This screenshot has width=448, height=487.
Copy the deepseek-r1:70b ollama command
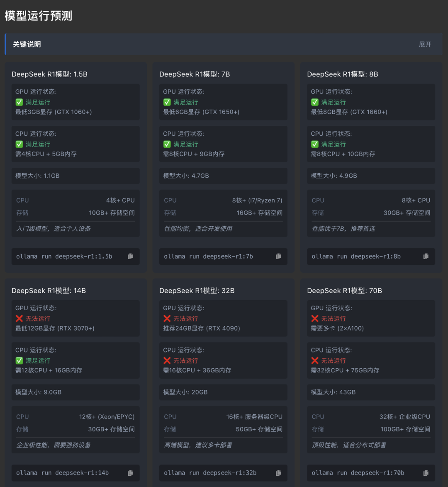click(426, 473)
